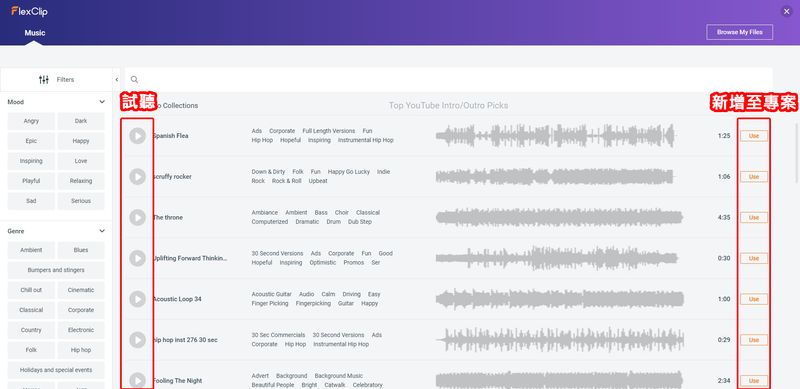Click the Rock & Roll tag
The width and height of the screenshot is (800, 389).
click(x=286, y=181)
